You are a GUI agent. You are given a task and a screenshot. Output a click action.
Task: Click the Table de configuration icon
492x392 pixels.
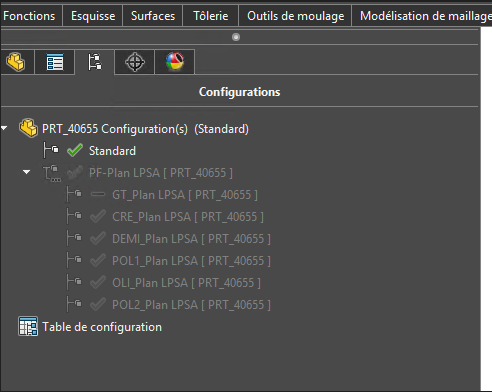[x=28, y=326]
